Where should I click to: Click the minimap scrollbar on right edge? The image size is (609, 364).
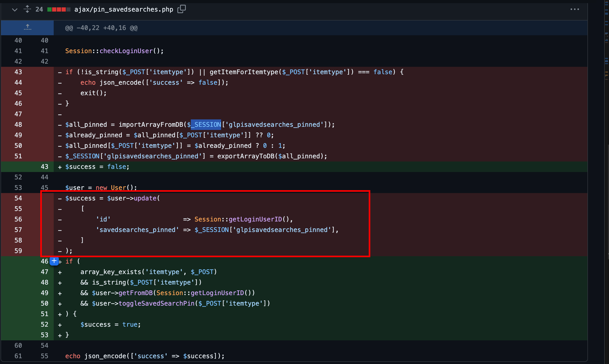tap(606, 181)
